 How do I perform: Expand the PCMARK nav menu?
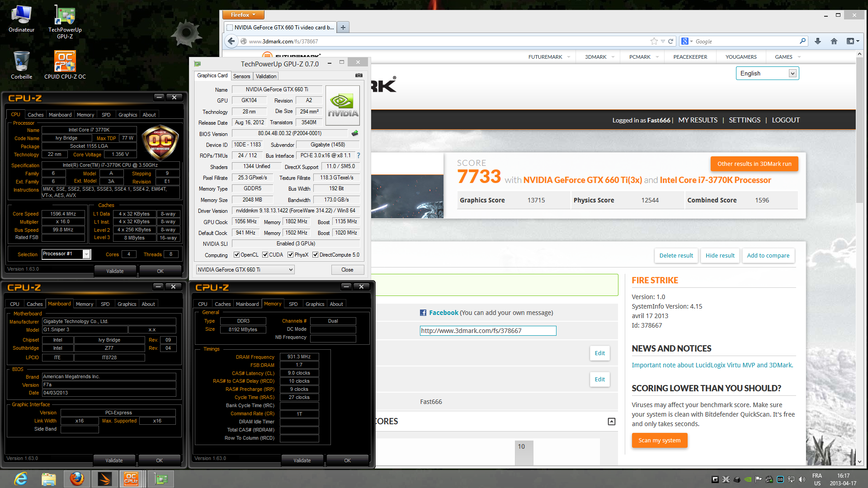coord(644,57)
